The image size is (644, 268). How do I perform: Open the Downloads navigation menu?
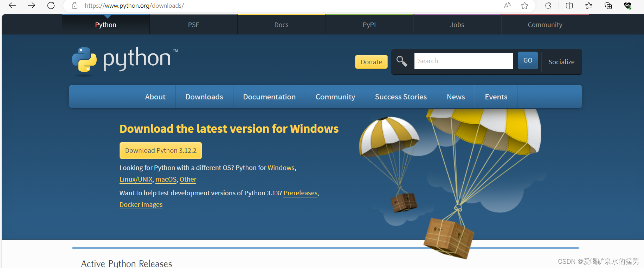pos(204,97)
